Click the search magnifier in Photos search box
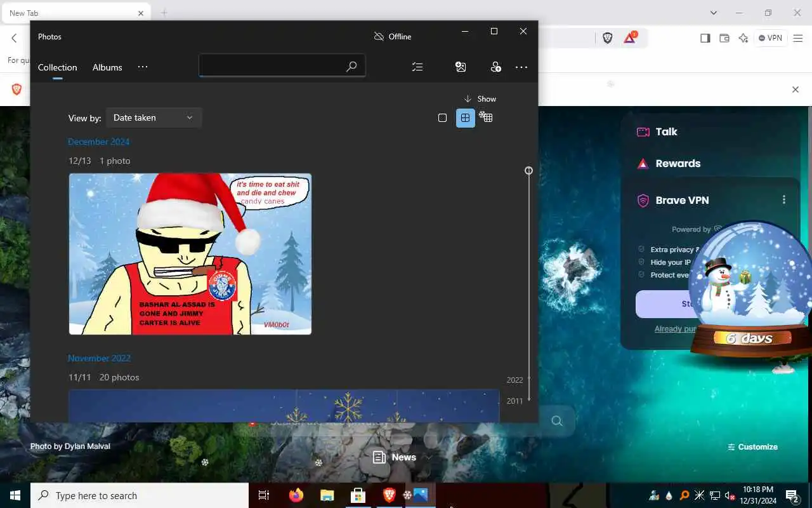Screen dimensions: 812x508 click(x=351, y=66)
